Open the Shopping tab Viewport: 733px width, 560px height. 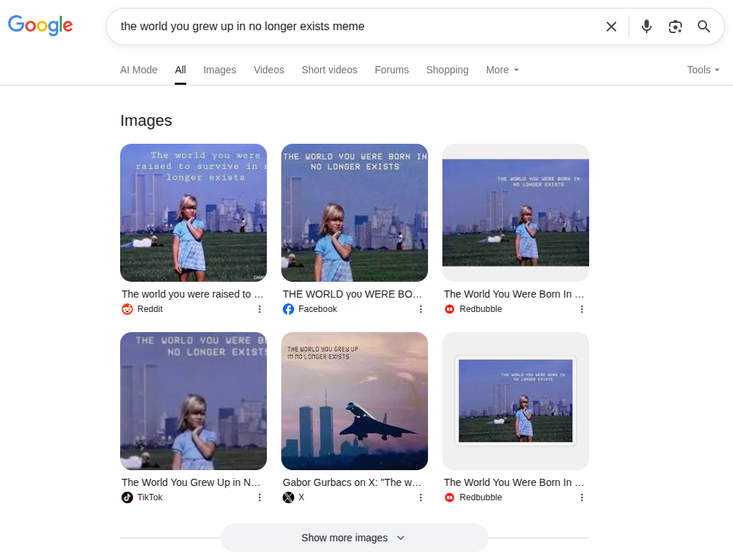[x=447, y=70]
